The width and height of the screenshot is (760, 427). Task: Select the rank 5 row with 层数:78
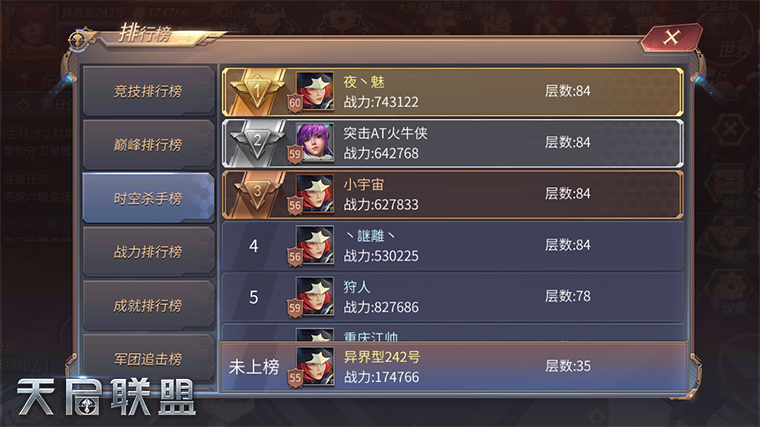tap(453, 297)
